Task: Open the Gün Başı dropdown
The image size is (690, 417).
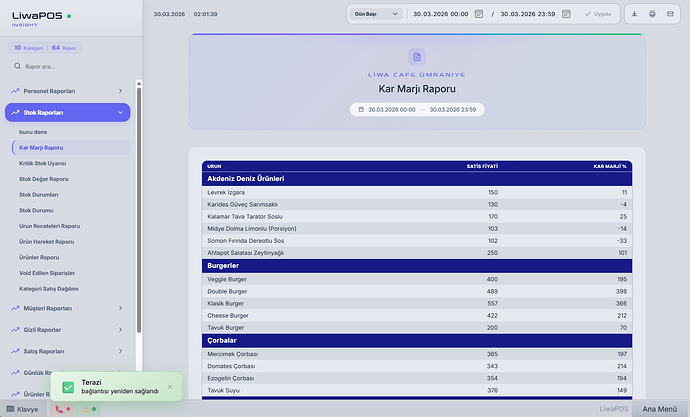Action: (378, 14)
